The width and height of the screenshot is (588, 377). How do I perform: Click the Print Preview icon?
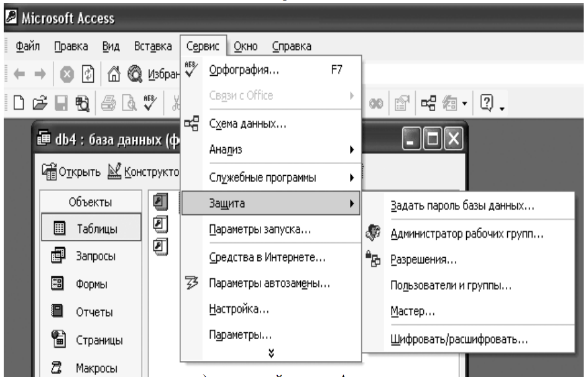point(129,103)
